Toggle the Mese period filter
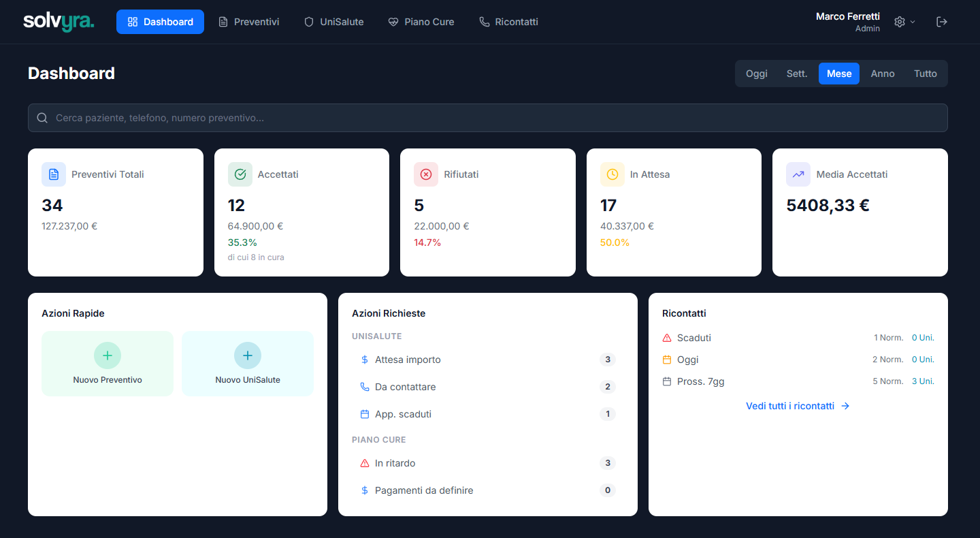This screenshot has height=538, width=980. [x=838, y=73]
